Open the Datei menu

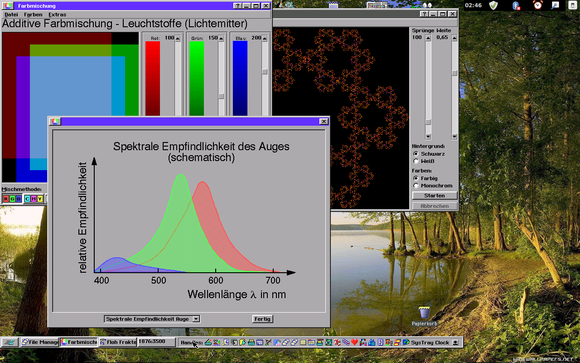click(11, 14)
